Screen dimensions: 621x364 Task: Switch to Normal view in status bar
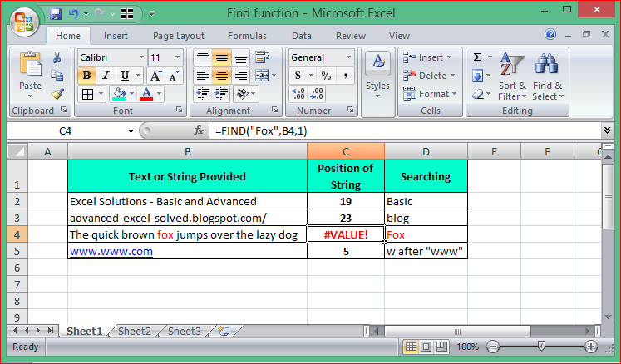pyautogui.click(x=411, y=347)
